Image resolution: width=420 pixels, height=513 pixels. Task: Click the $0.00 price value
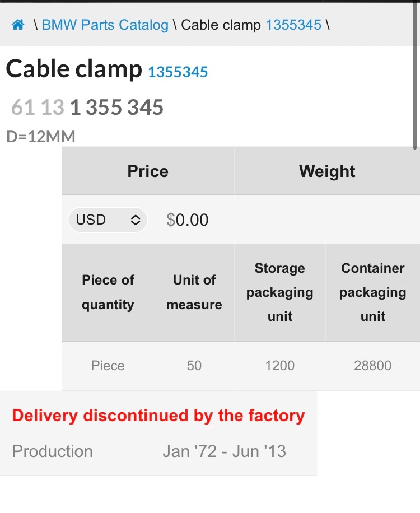tap(188, 220)
